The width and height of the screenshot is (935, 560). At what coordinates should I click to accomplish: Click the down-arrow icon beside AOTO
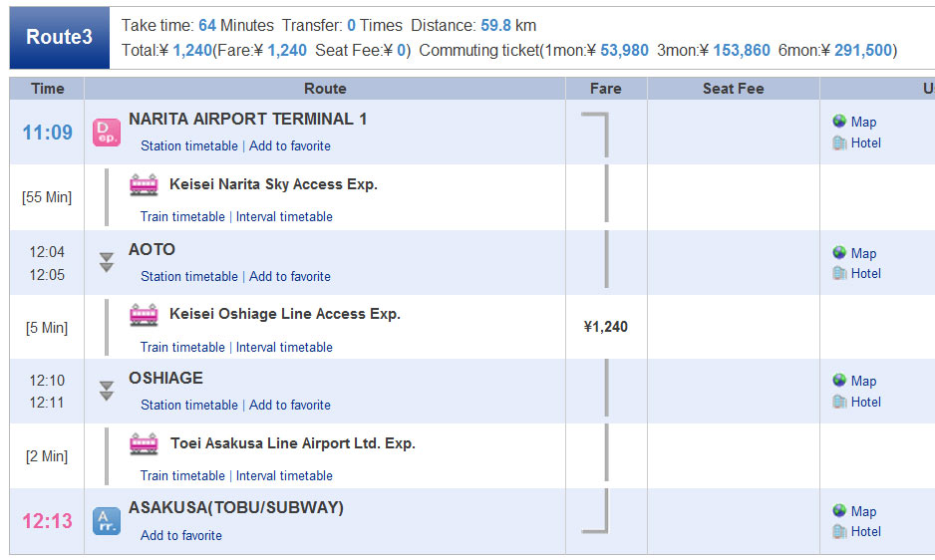pyautogui.click(x=107, y=262)
